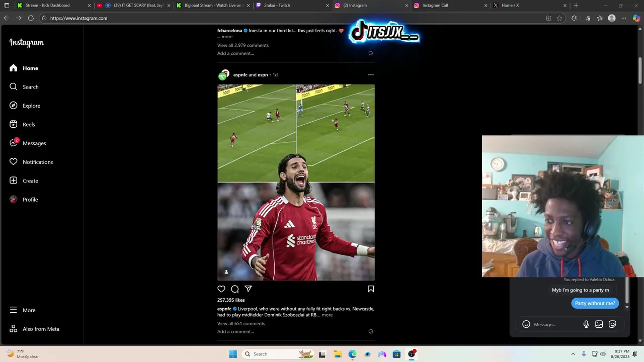Open new browser tab plus button
This screenshot has width=644, height=362.
(x=576, y=6)
